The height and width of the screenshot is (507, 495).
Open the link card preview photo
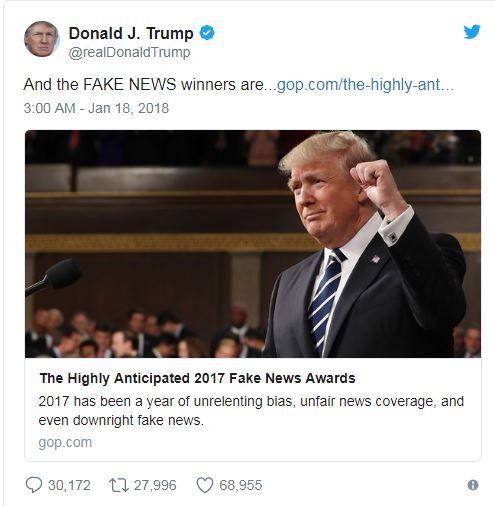coord(253,244)
